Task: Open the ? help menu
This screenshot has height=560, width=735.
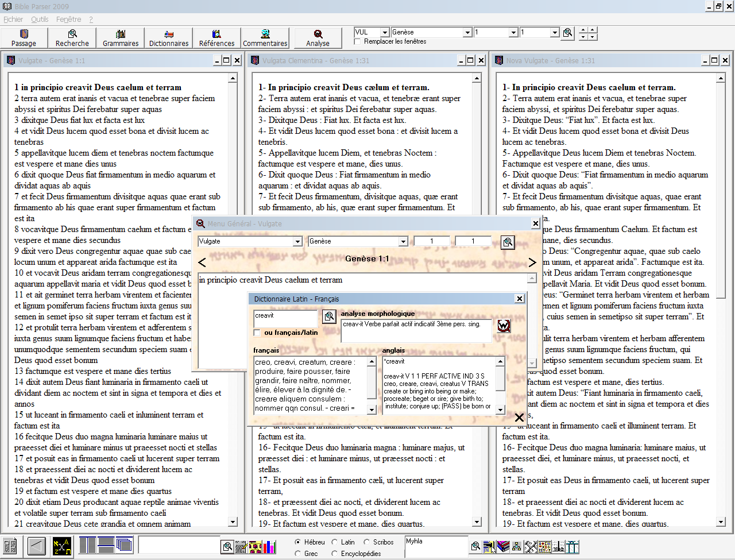Action: coord(91,20)
